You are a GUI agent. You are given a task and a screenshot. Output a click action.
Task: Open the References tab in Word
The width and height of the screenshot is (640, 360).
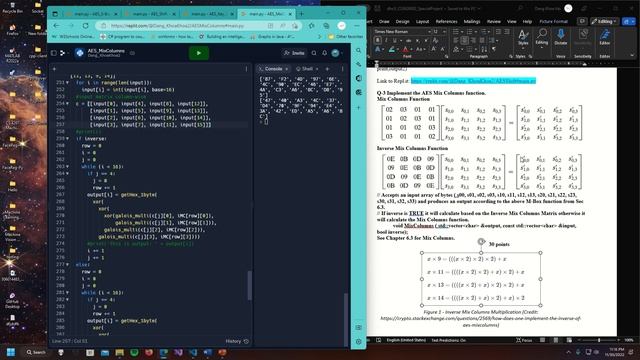(446, 21)
